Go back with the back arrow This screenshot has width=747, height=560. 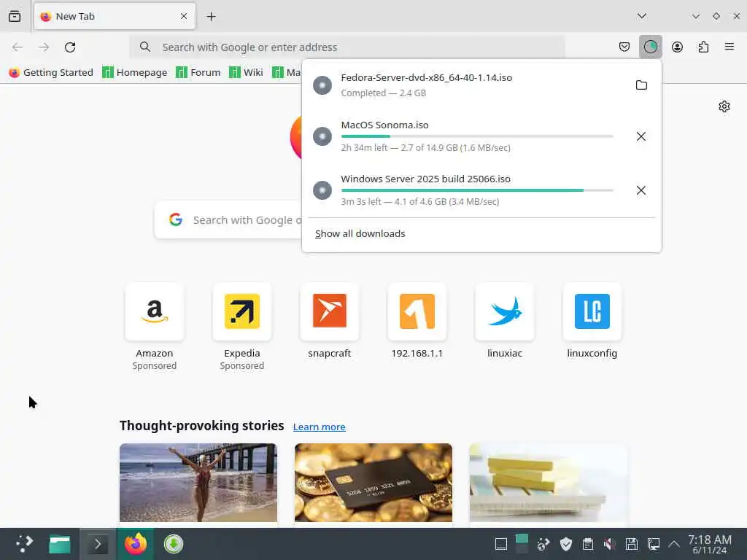point(18,47)
